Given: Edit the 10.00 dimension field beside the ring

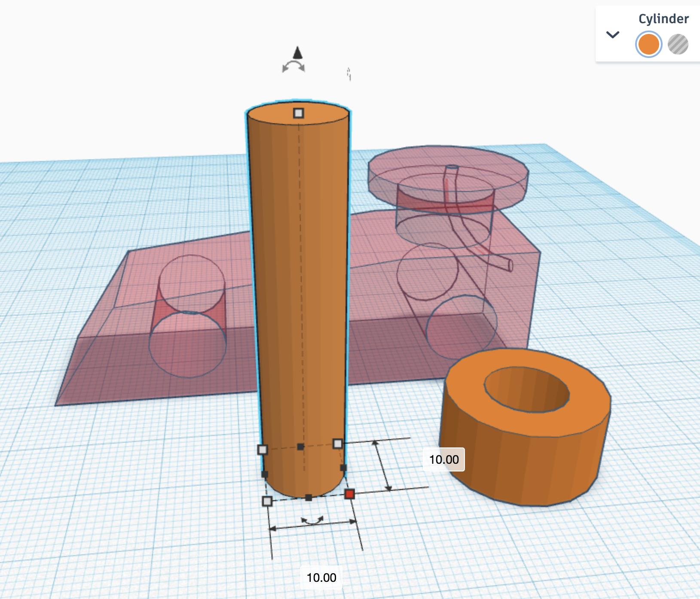Looking at the screenshot, I should point(444,459).
